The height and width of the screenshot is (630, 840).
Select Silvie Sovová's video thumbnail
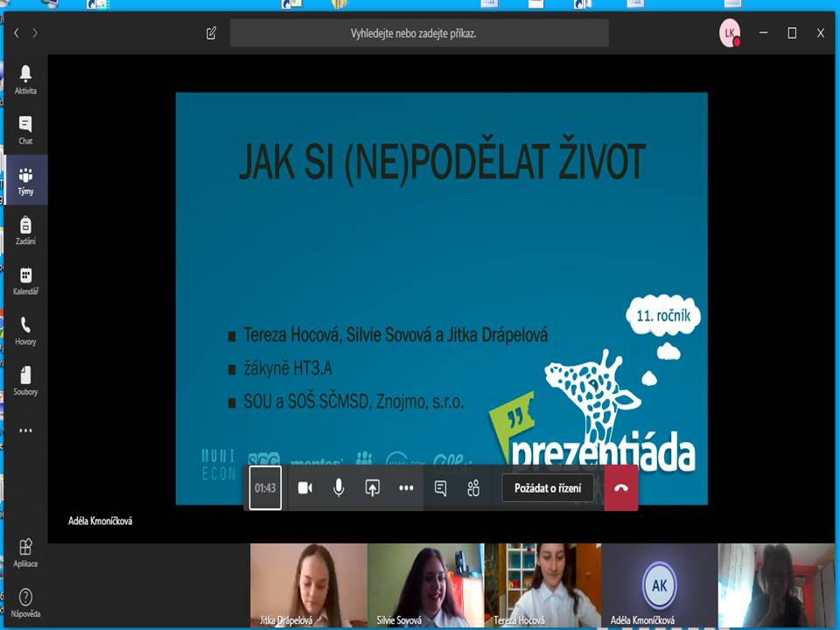click(425, 584)
